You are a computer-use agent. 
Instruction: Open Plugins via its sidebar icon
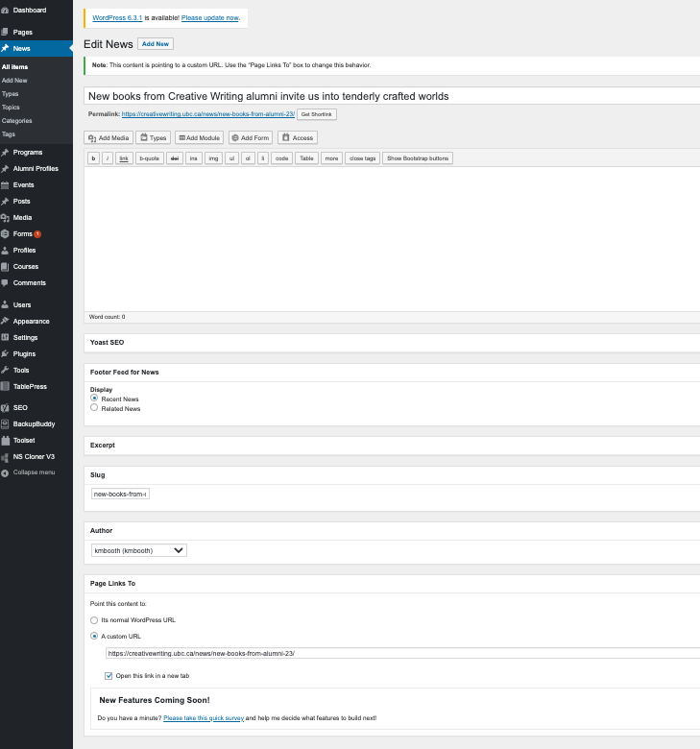click(x=6, y=354)
